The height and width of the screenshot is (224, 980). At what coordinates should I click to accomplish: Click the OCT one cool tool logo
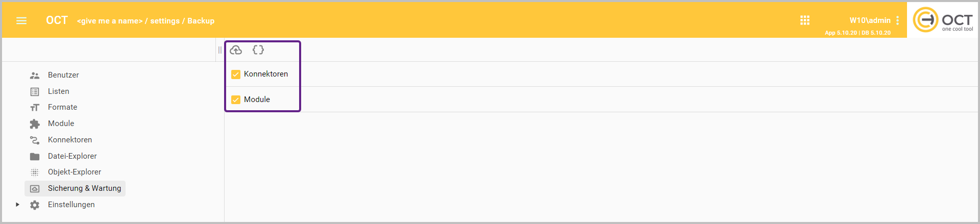tap(942, 20)
